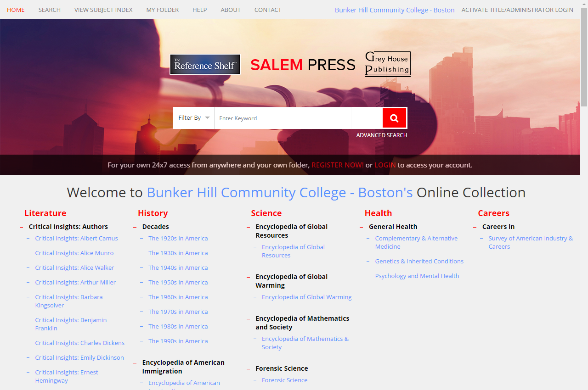Open Critical Insights: Arthur Miller

pyautogui.click(x=76, y=282)
